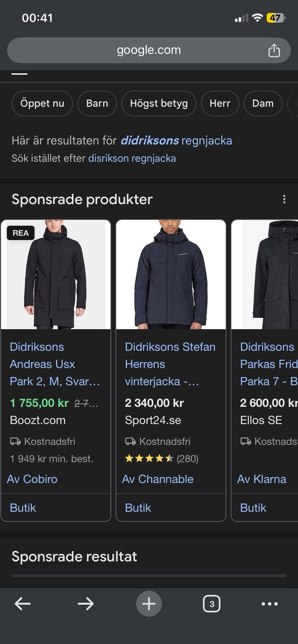Tap the share icon in address bar
Viewport: 298px width, 644px height.
[274, 50]
